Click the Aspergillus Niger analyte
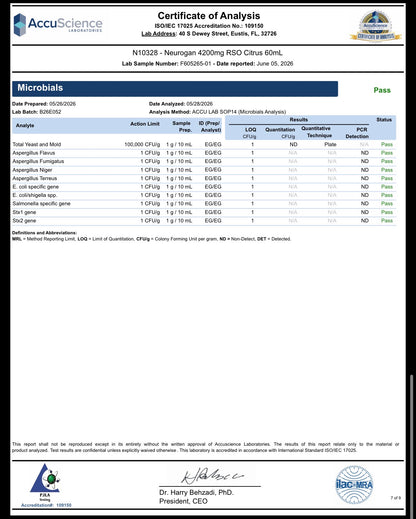The width and height of the screenshot is (416, 519). [32, 170]
